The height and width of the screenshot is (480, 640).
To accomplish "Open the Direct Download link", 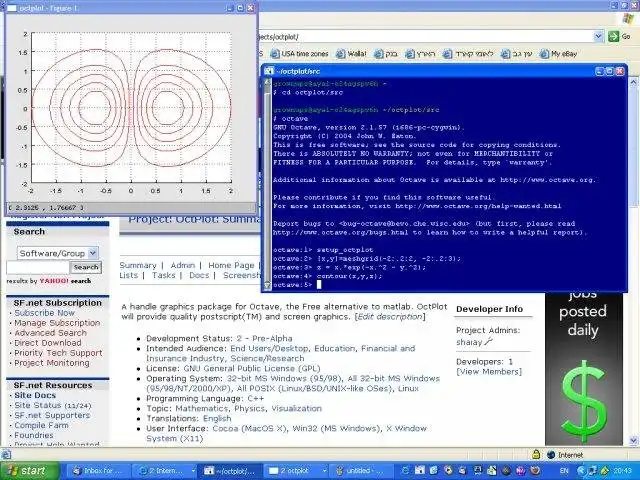I will pos(48,343).
